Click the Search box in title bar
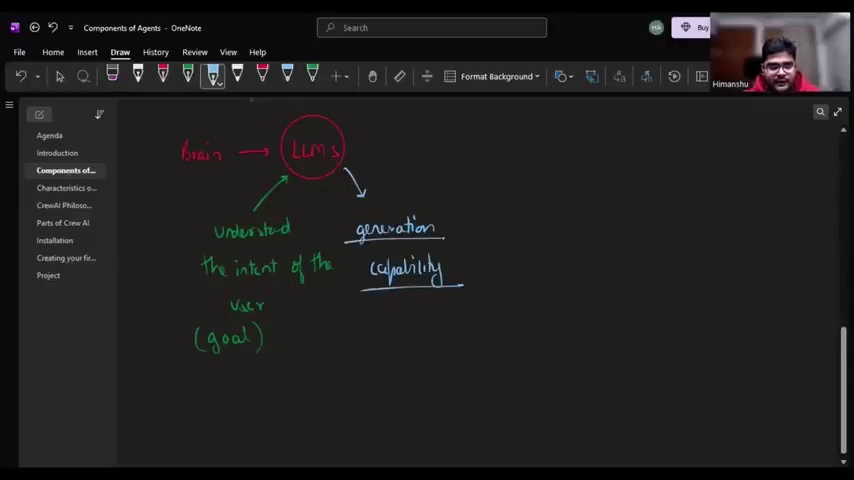This screenshot has width=854, height=480. tap(432, 28)
